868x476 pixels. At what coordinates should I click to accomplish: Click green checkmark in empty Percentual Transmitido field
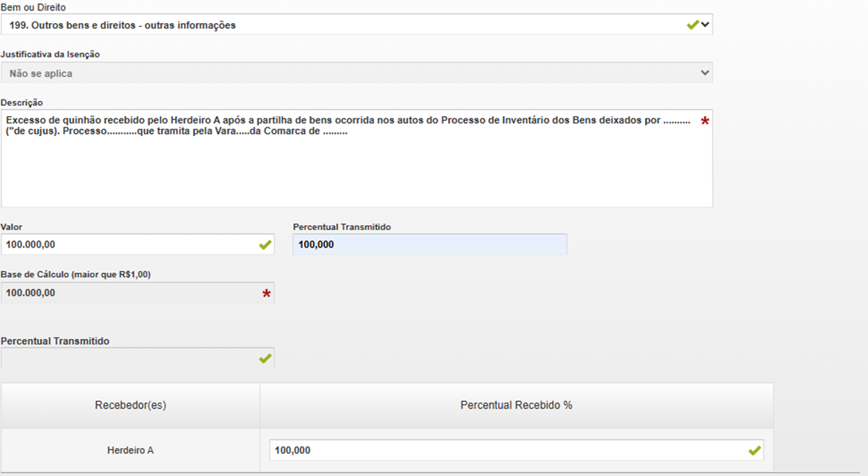265,359
